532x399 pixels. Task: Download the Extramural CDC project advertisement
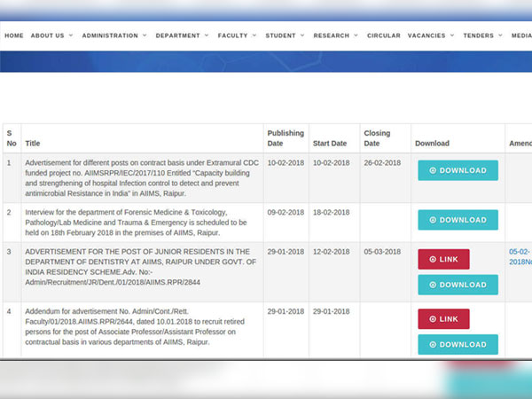click(x=458, y=170)
